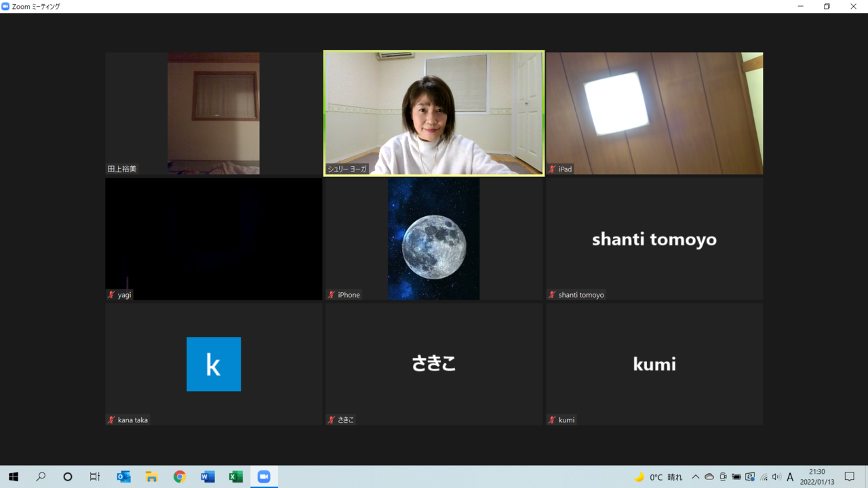
Task: Select the 田上裕美 participant video tile
Action: point(214,113)
